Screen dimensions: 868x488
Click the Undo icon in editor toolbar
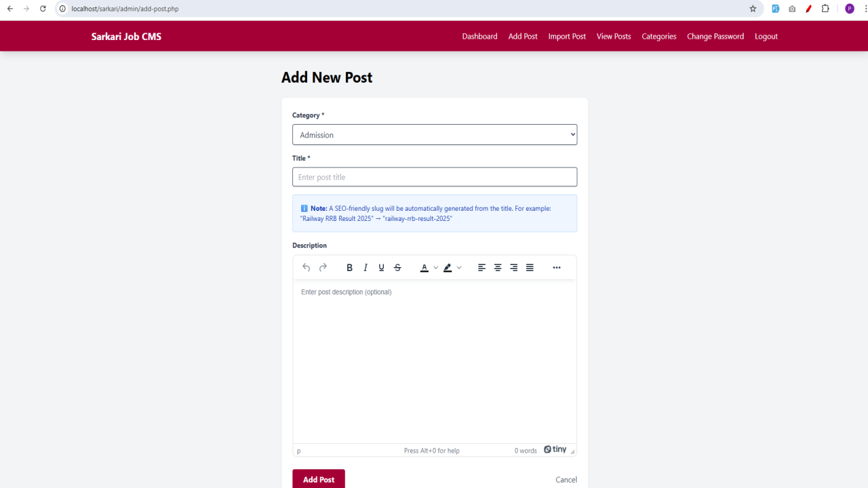coord(307,268)
